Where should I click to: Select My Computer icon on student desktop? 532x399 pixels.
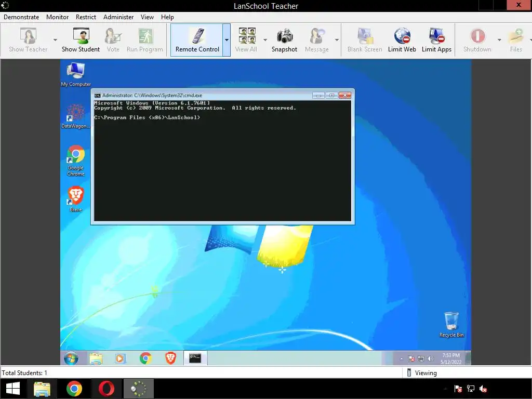pyautogui.click(x=76, y=74)
